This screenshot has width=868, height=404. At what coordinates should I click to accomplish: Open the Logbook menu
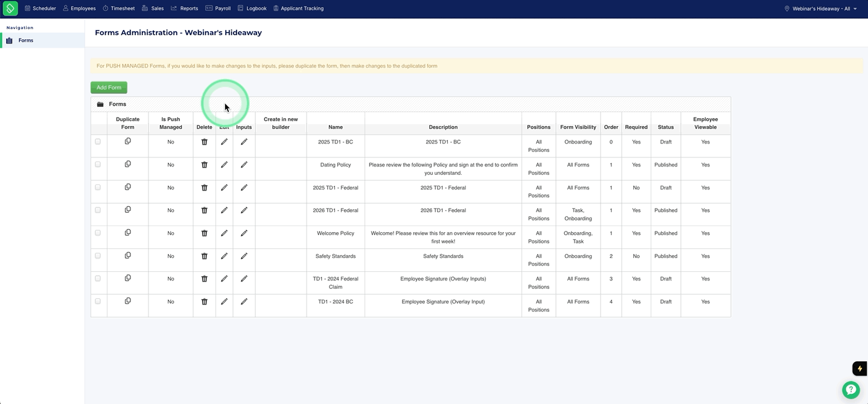tap(252, 8)
